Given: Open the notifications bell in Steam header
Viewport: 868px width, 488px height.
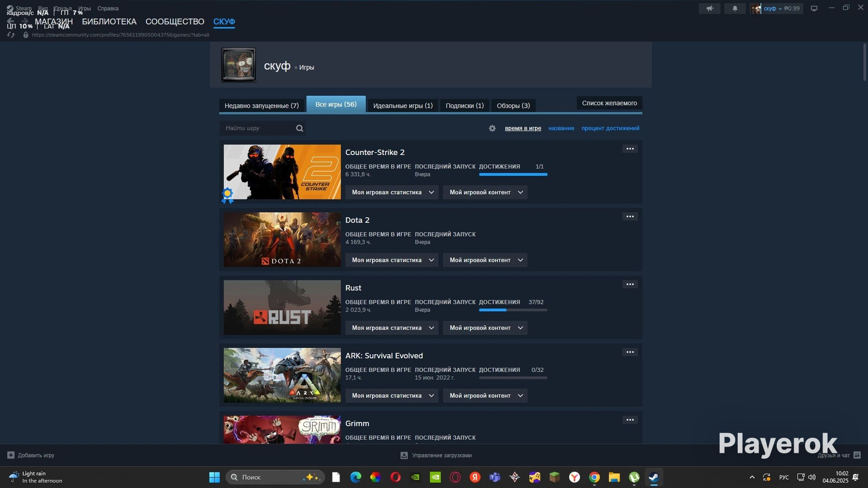Looking at the screenshot, I should pos(735,8).
